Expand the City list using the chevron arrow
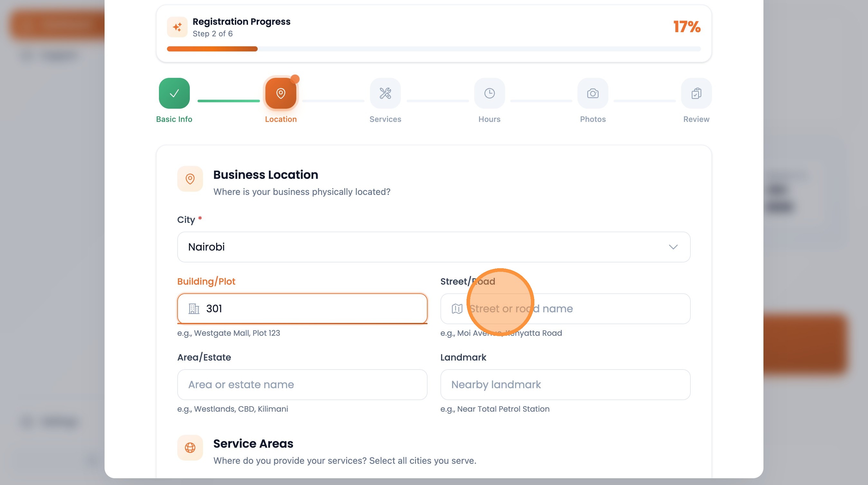The height and width of the screenshot is (485, 868). click(673, 247)
